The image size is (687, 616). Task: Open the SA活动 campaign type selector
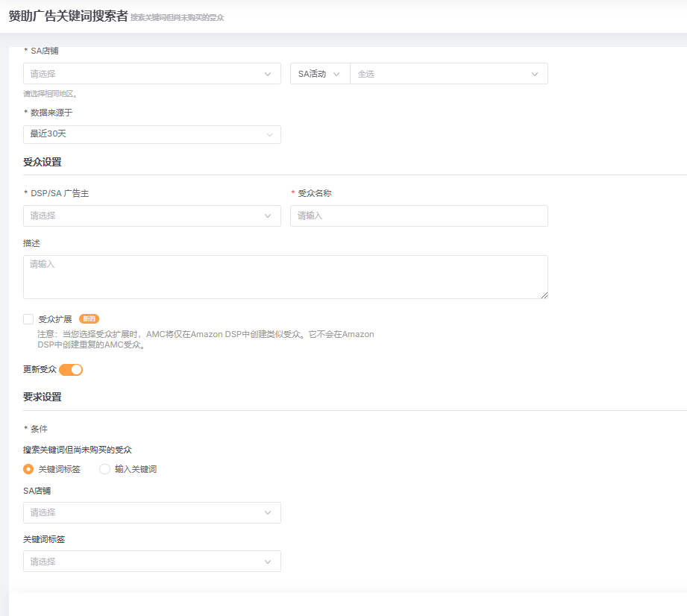tap(319, 73)
